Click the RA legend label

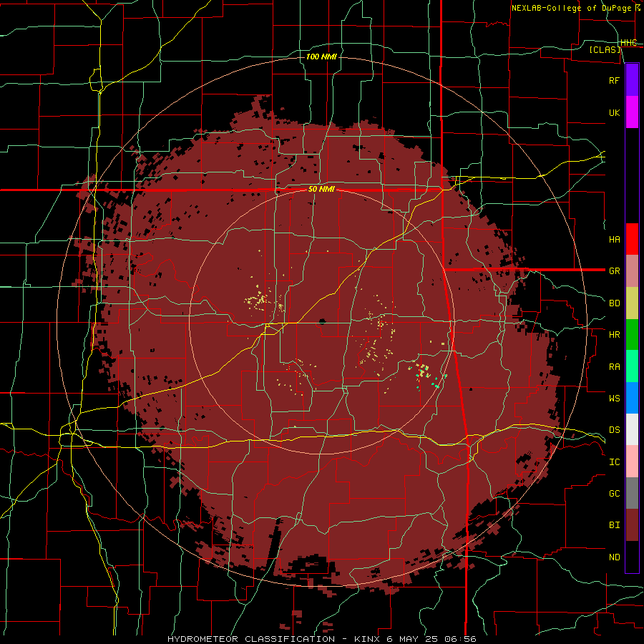614,367
